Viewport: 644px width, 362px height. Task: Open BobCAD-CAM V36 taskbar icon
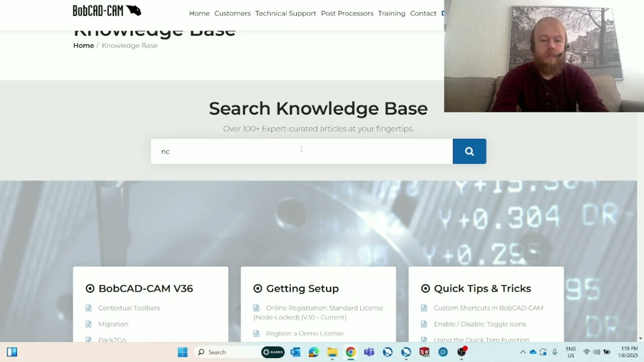coord(387,352)
